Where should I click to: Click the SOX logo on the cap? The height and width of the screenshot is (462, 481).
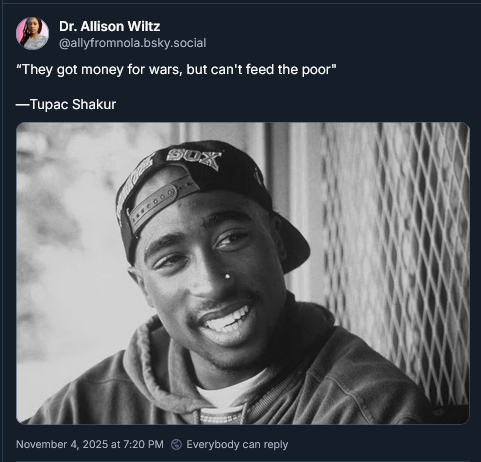click(193, 158)
